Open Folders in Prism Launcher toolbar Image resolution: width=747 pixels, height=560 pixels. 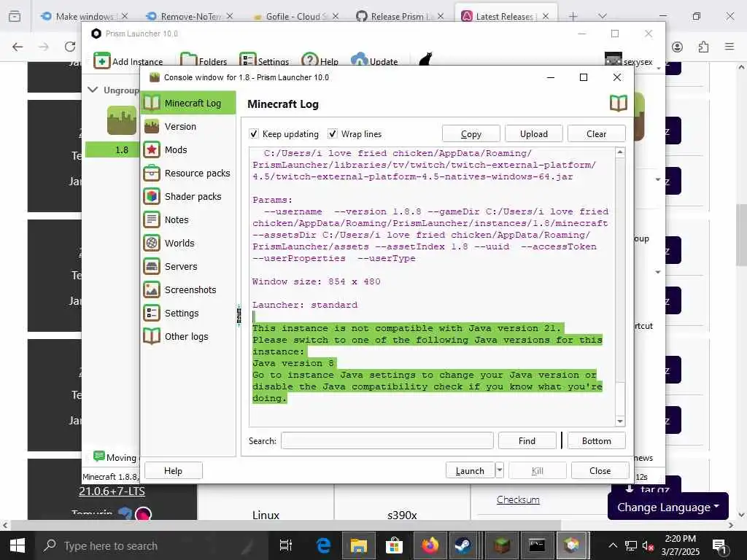pyautogui.click(x=204, y=61)
